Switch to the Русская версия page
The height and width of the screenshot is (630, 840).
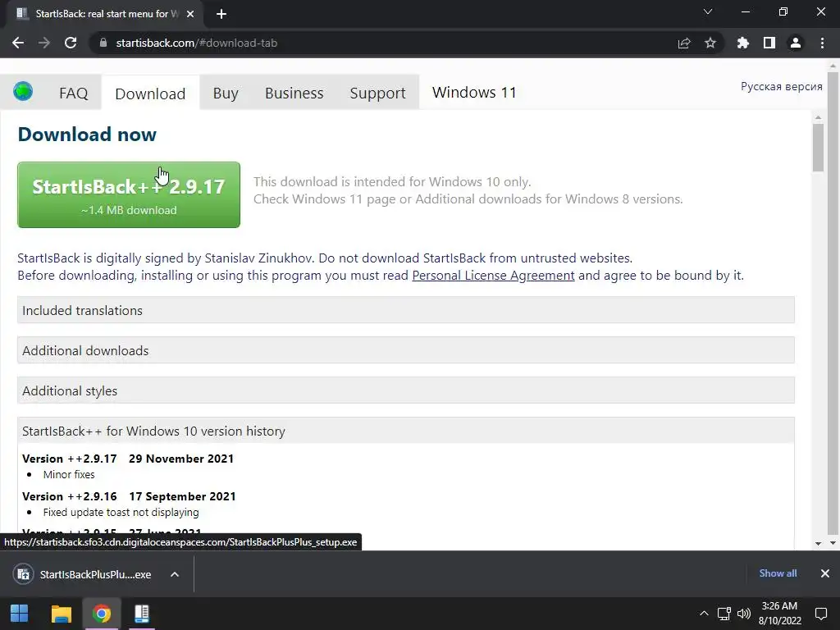781,86
